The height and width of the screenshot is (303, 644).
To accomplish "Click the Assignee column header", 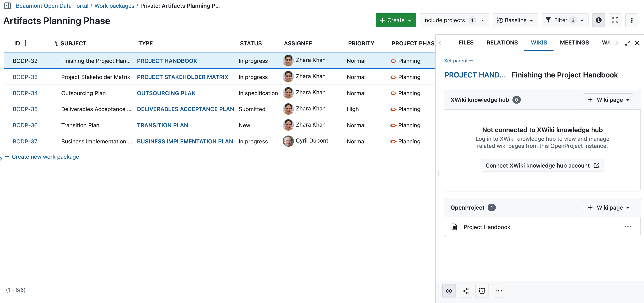I will tap(298, 43).
